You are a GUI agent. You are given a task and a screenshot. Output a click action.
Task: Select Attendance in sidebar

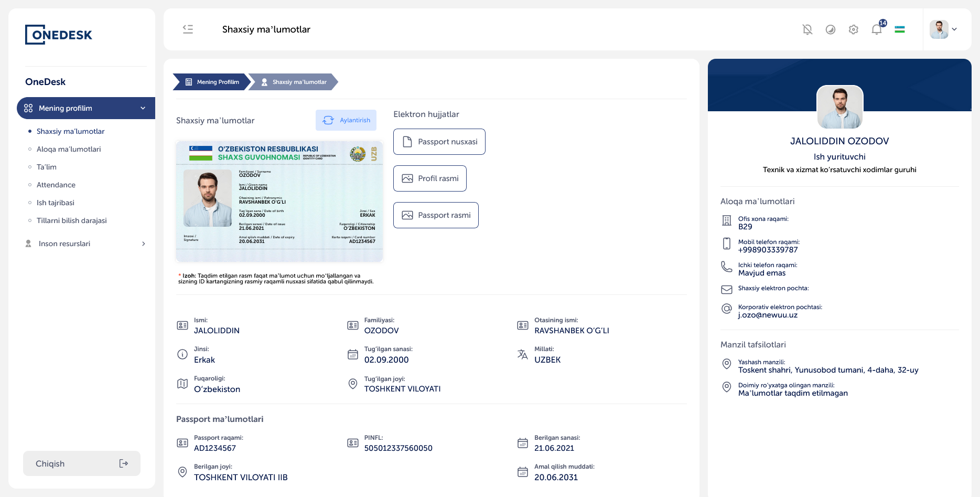pos(56,185)
